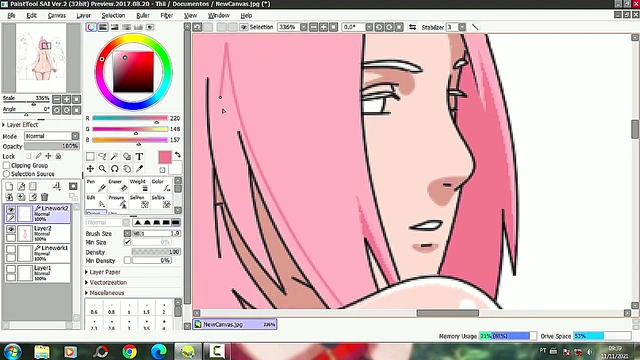640x360 pixels.
Task: Choose the SelErs tool
Action: pyautogui.click(x=161, y=201)
